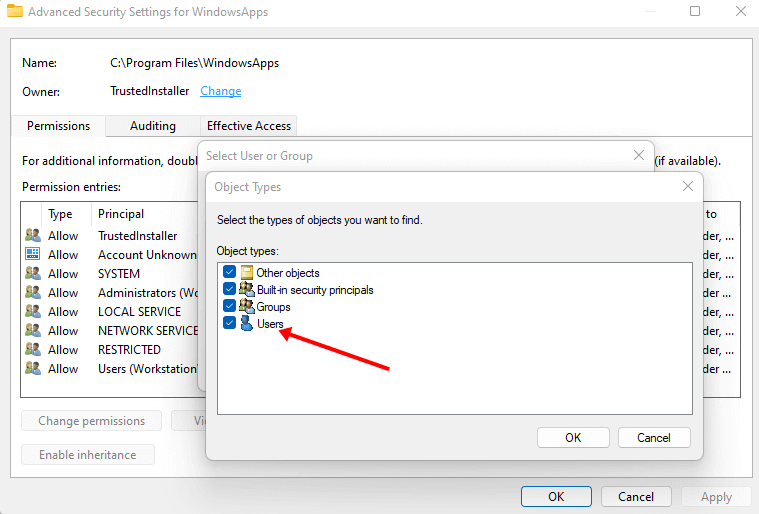Switch to the Permissions tab
This screenshot has width=759, height=514.
[59, 126]
